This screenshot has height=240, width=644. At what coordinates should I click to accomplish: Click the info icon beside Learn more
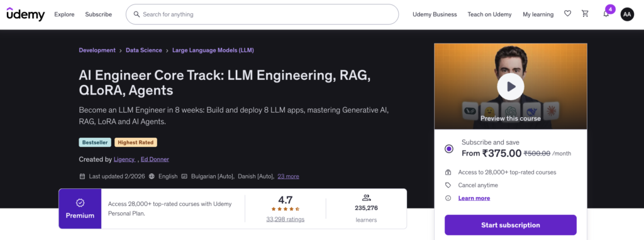click(448, 198)
